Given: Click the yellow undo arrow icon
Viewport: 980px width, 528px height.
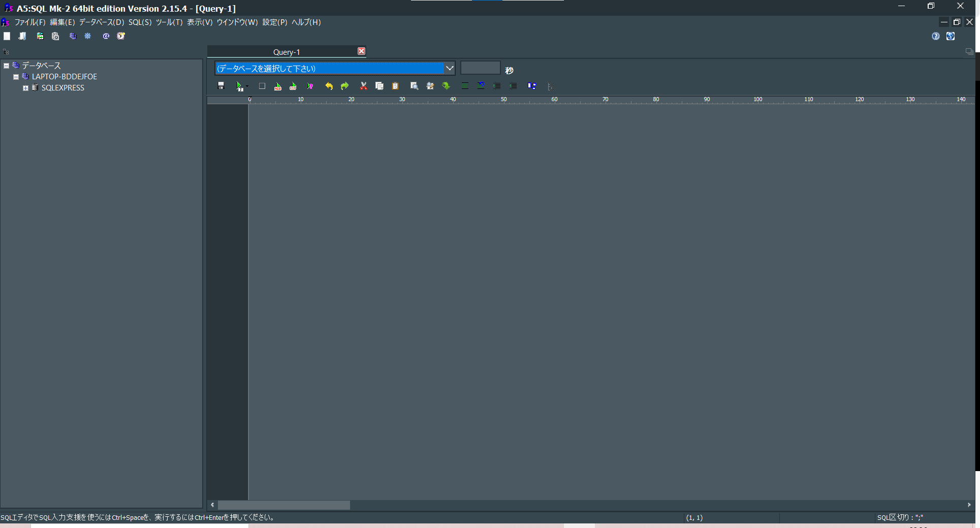Looking at the screenshot, I should [329, 86].
